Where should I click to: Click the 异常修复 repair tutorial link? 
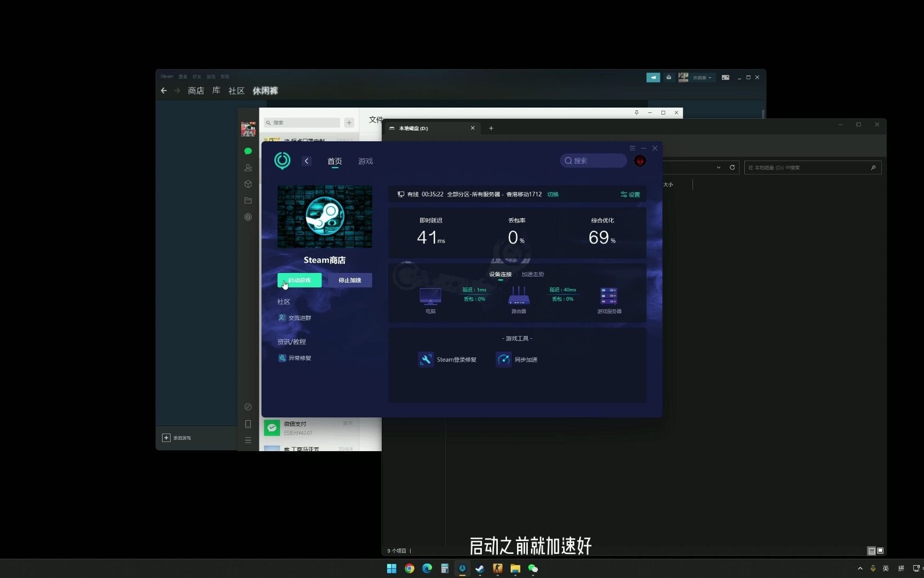coord(295,358)
